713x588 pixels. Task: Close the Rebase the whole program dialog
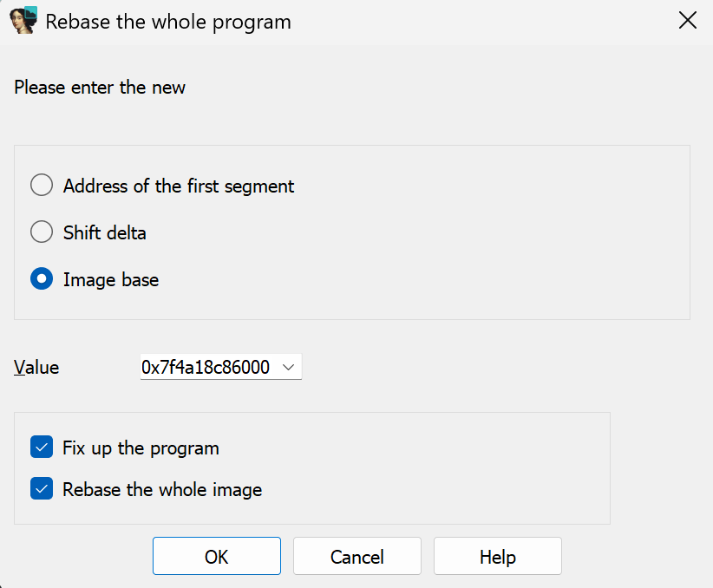click(x=688, y=21)
